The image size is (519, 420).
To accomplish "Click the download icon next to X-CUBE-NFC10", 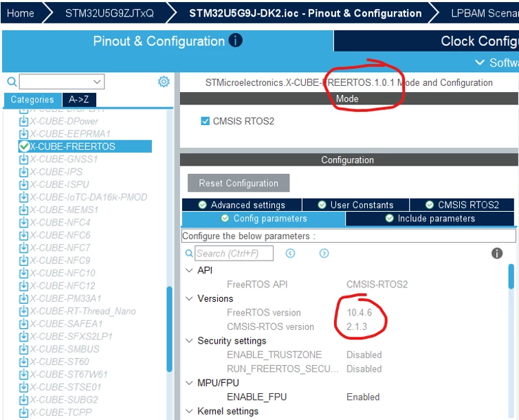I will coord(23,273).
